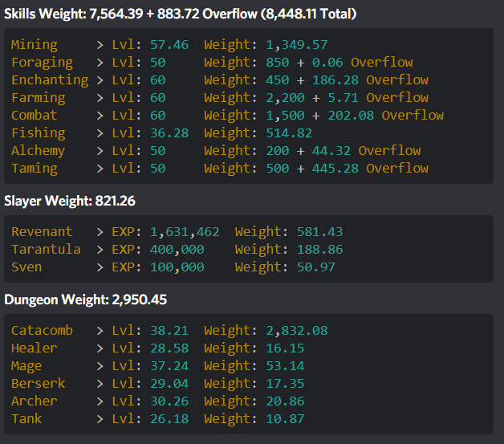Click the Combat skill label

[x=35, y=116]
